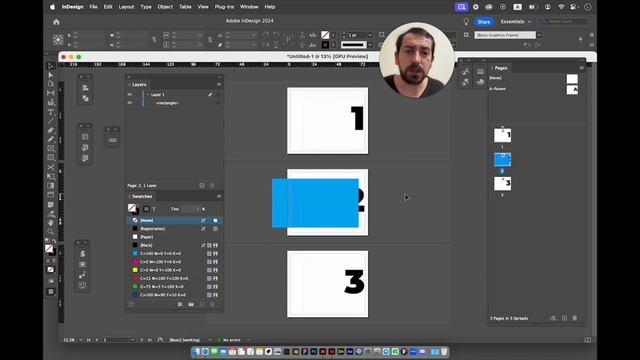Select the Hand tool

51,223
